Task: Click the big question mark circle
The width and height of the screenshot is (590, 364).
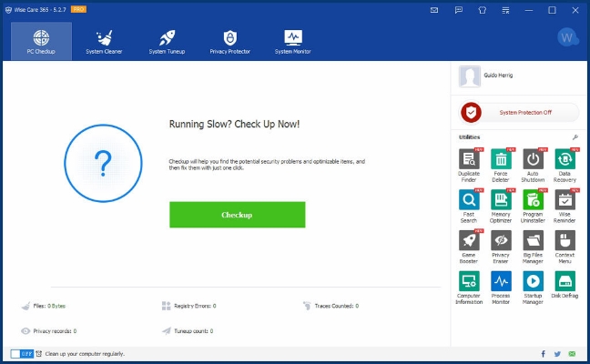Action: 103,163
